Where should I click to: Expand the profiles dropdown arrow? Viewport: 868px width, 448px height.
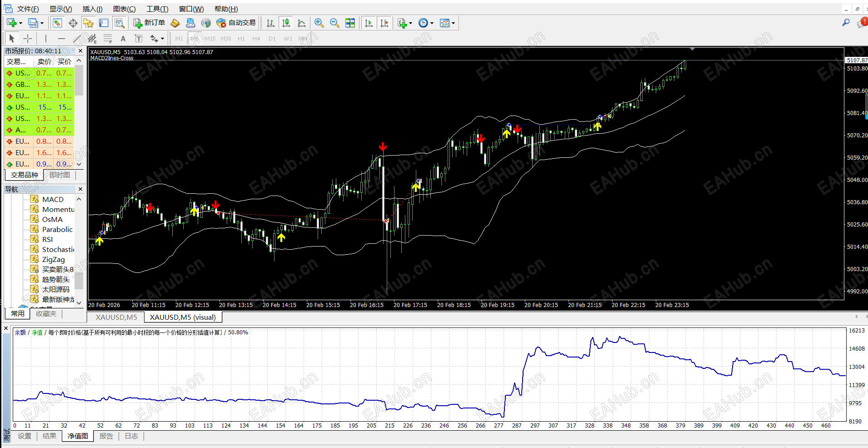42,23
